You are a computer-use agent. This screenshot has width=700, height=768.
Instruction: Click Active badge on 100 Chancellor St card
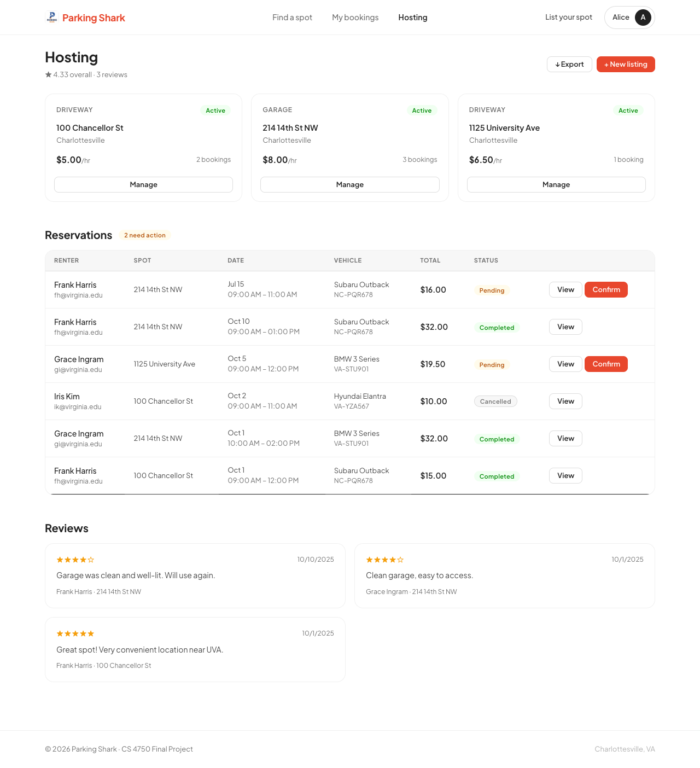(215, 110)
